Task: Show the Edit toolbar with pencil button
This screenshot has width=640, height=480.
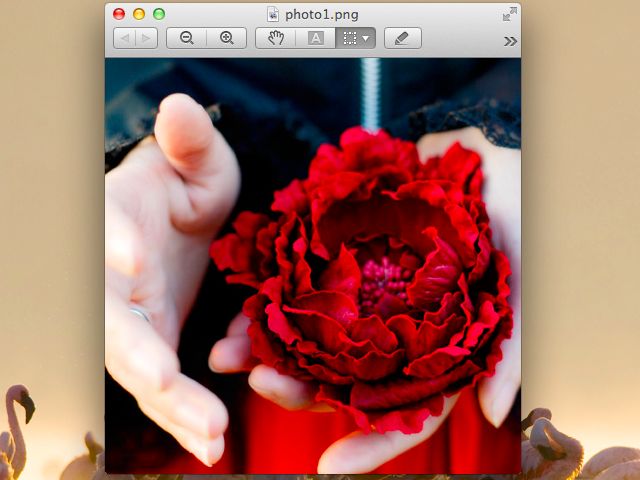Action: click(403, 38)
